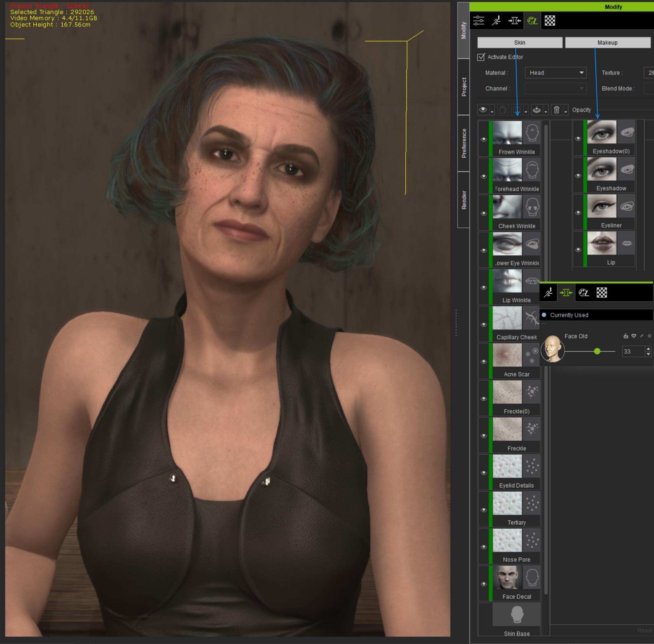Screen dimensions: 654x644
Task: Click the eye icon in the layer toolbar
Action: click(483, 110)
